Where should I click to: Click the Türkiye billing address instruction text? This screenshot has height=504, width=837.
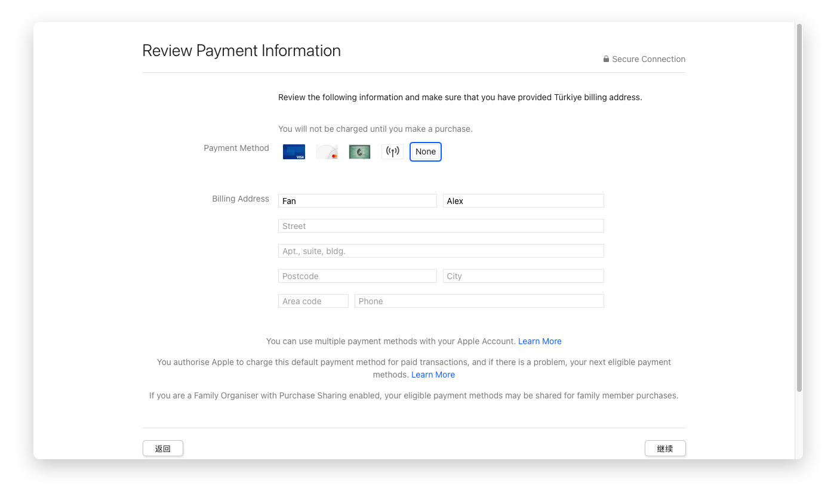coord(460,97)
